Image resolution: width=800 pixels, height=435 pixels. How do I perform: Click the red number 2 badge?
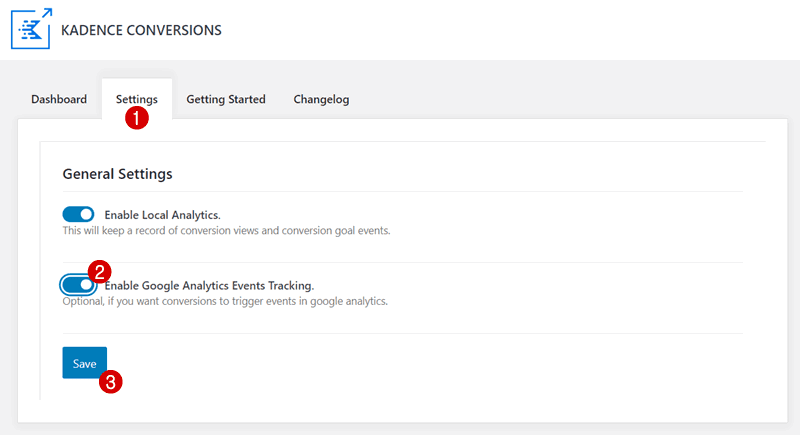pyautogui.click(x=99, y=271)
